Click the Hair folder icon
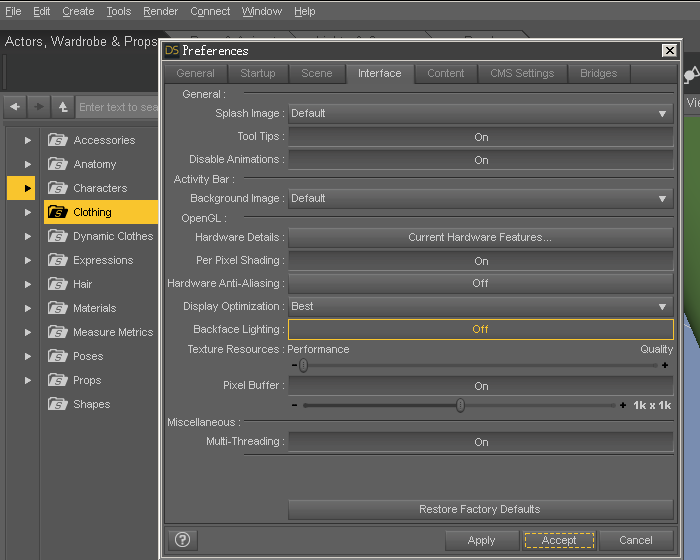 pos(58,284)
